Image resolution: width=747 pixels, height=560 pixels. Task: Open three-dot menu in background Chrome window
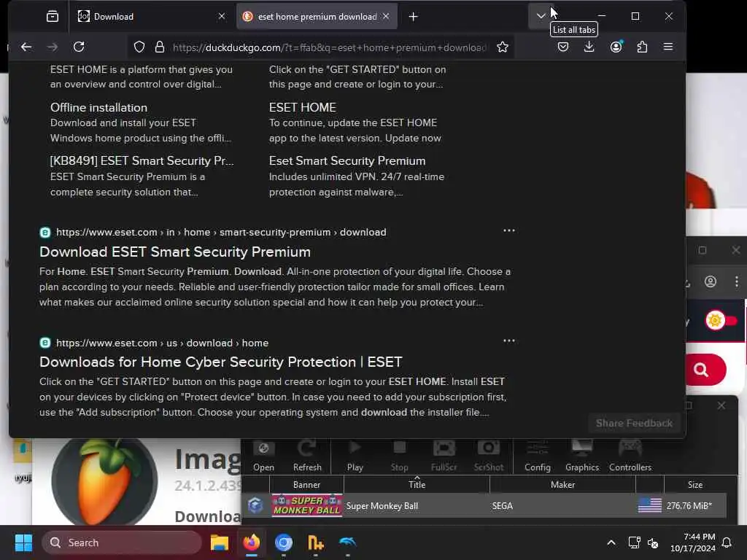[737, 282]
